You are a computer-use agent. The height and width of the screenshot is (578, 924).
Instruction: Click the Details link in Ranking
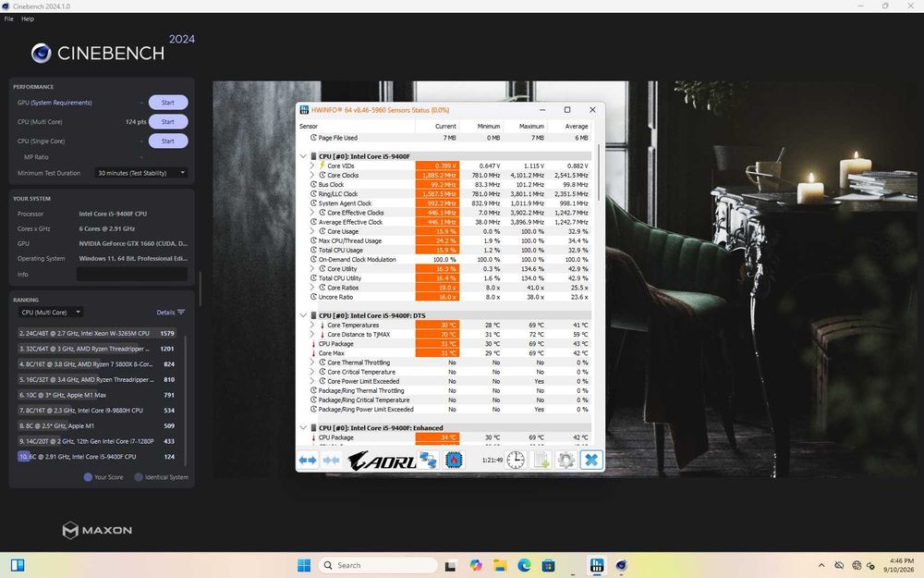165,313
